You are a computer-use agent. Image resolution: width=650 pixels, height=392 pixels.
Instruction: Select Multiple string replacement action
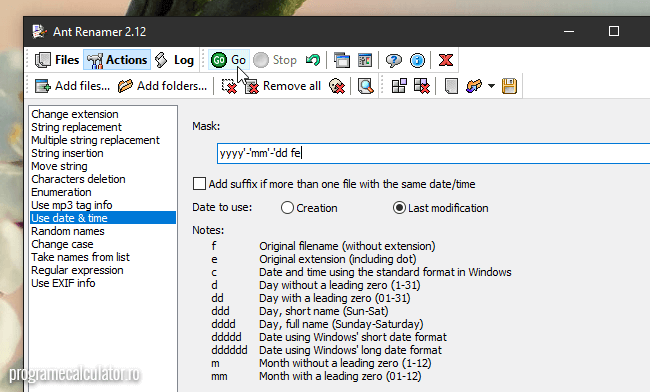(x=103, y=140)
